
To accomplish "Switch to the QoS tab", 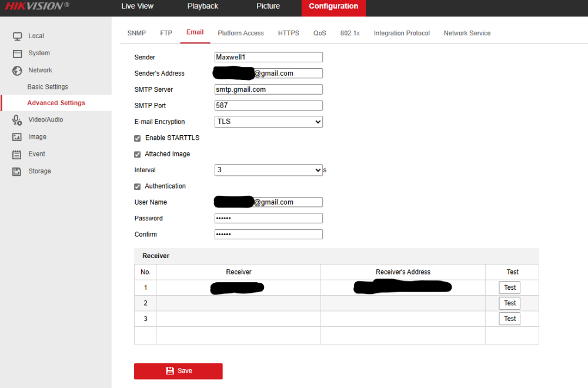I will coord(319,33).
